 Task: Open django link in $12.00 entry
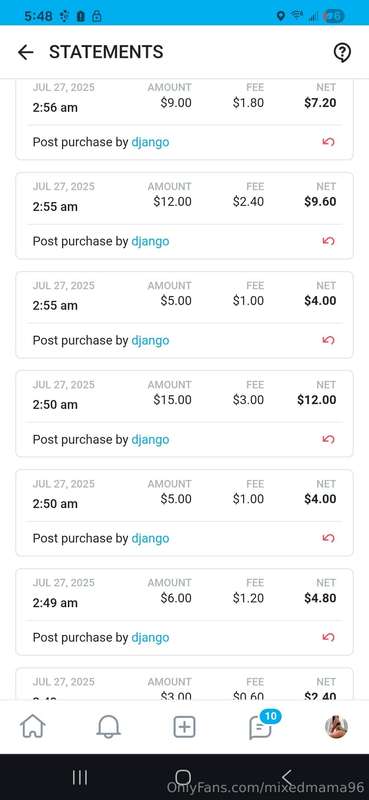pos(150,241)
